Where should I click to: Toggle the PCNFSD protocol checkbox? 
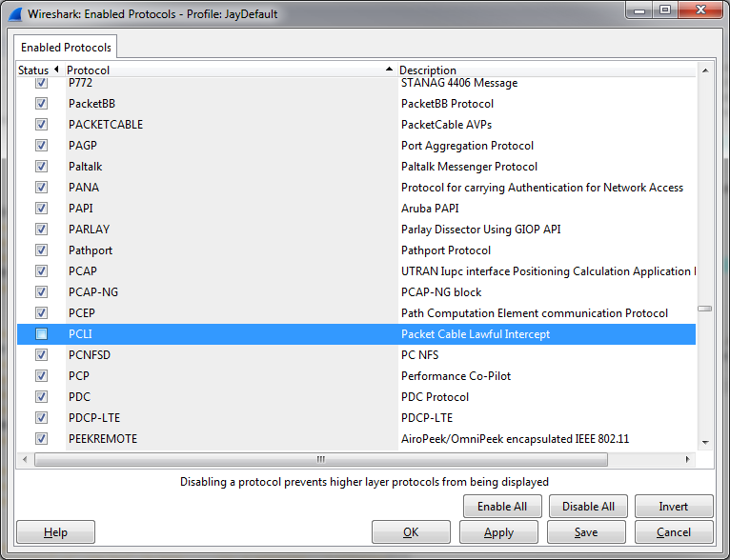coord(41,355)
